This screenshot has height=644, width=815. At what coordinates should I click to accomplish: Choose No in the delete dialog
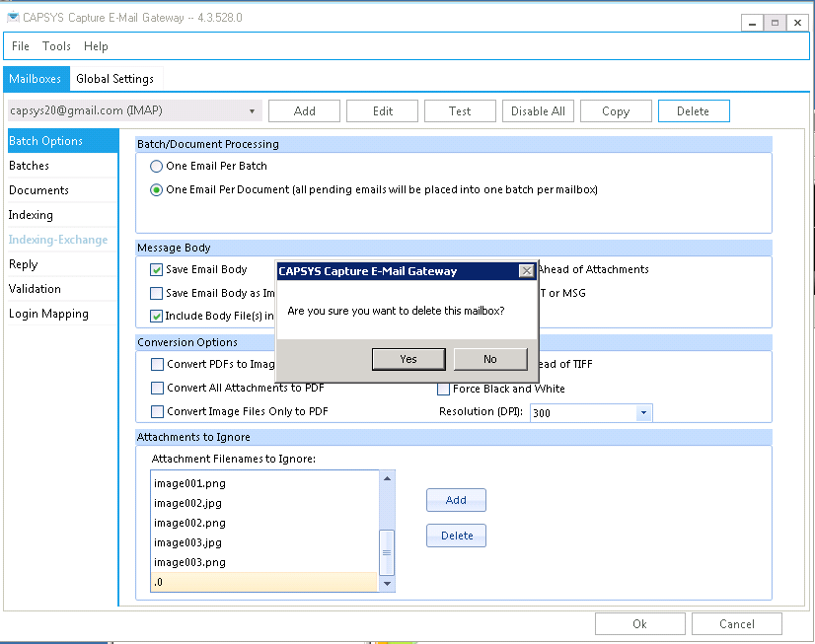pyautogui.click(x=490, y=359)
